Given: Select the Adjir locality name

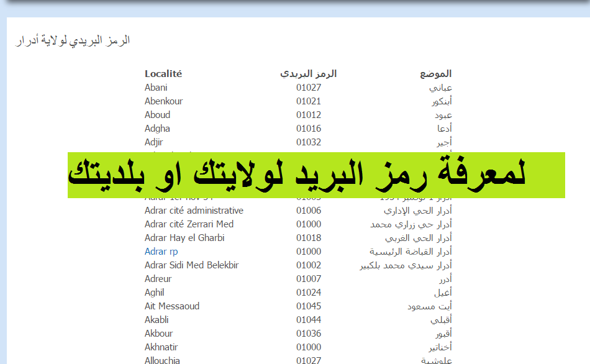Looking at the screenshot, I should coord(153,142).
